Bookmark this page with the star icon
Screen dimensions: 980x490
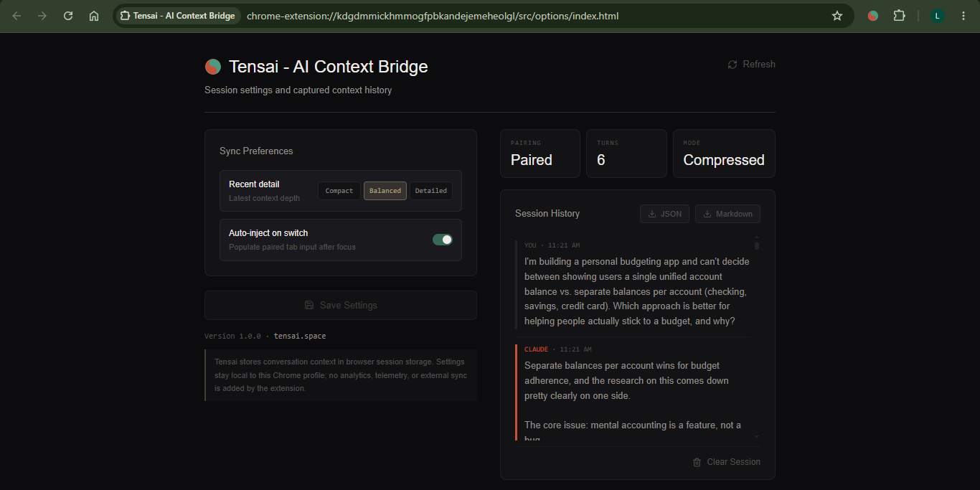(x=837, y=16)
